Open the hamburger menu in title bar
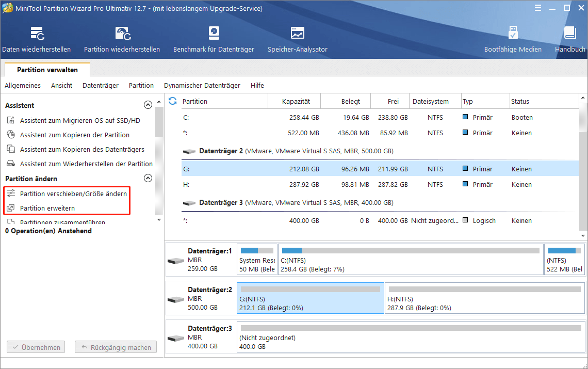 point(538,8)
